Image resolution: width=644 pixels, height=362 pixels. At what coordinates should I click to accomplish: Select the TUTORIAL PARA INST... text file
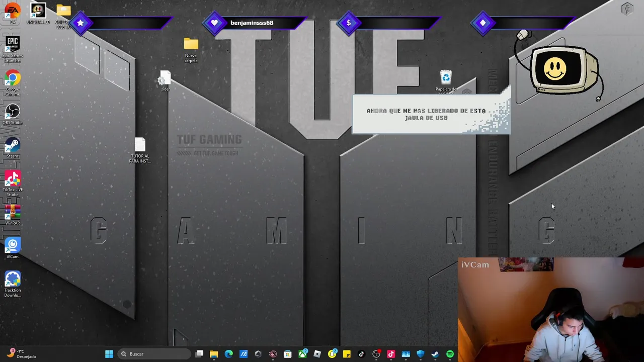[140, 150]
